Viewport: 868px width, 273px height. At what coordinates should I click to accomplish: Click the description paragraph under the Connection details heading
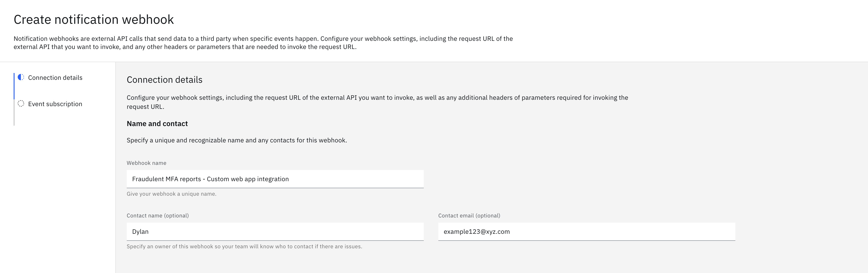coord(377,102)
